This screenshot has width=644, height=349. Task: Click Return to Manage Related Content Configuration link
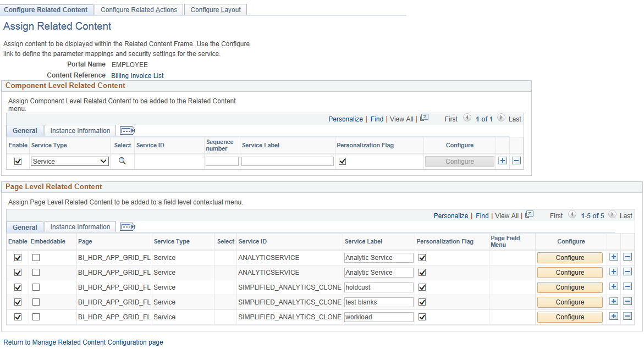click(83, 342)
